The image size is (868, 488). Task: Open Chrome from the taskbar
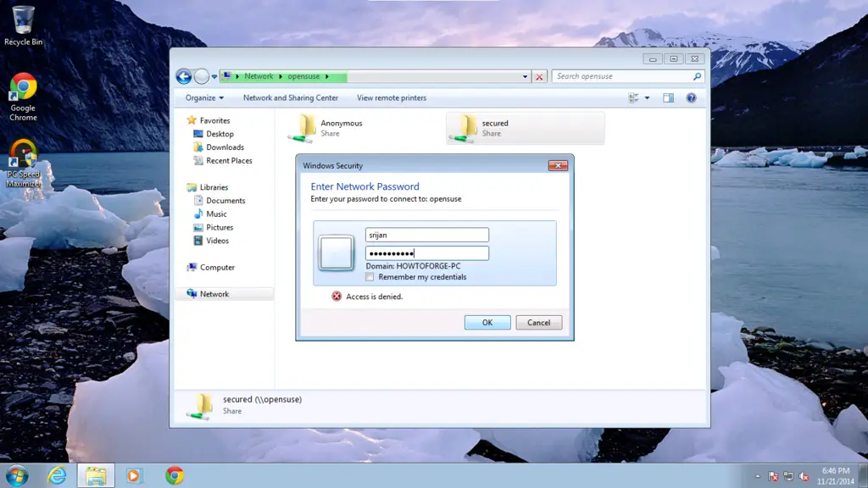pyautogui.click(x=175, y=476)
